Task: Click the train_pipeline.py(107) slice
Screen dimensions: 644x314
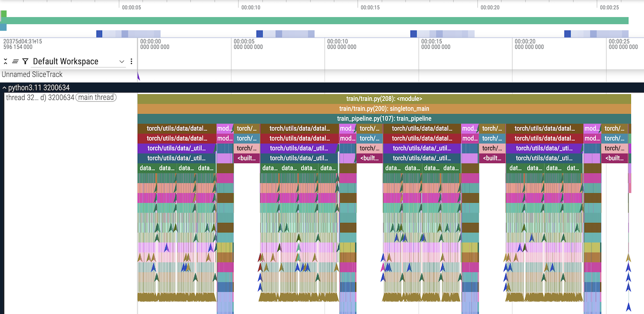Action: pyautogui.click(x=384, y=119)
